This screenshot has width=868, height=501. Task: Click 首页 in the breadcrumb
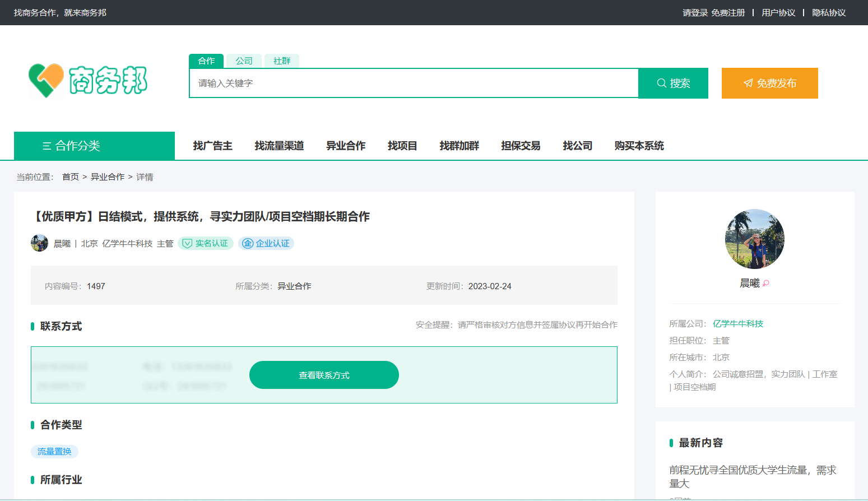tap(71, 177)
